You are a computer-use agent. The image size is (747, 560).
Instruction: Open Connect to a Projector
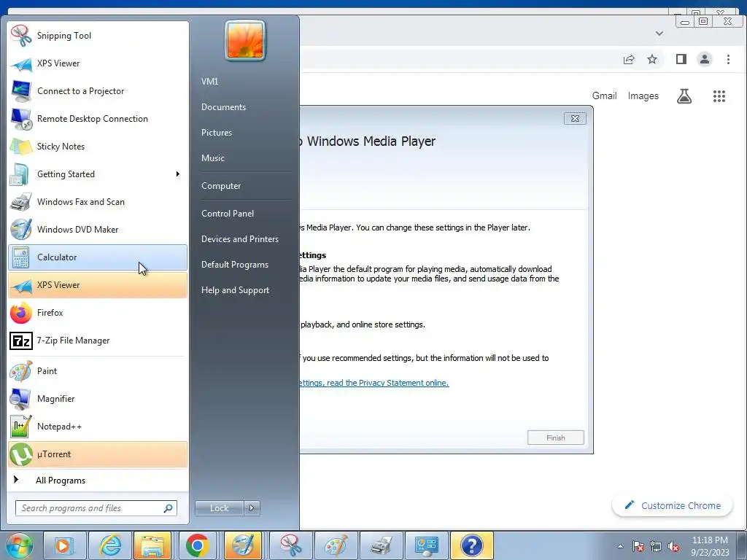98,91
